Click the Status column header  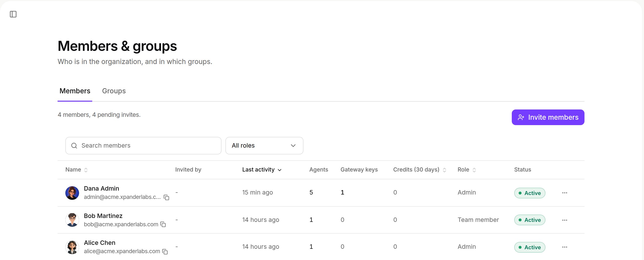[523, 170]
